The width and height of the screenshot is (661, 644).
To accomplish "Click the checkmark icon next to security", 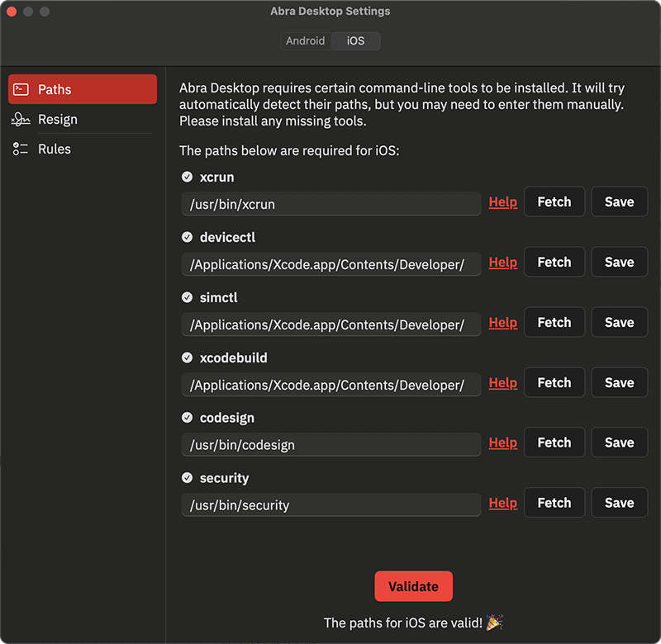I will (188, 477).
